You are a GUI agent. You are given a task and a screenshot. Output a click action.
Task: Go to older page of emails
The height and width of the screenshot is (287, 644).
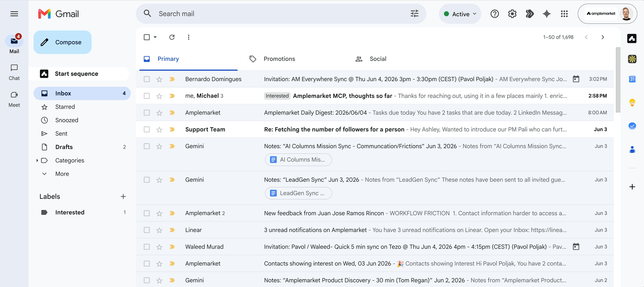coord(603,37)
